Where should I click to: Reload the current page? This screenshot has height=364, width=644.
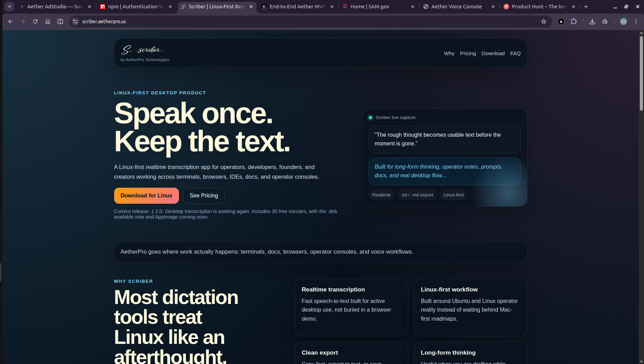(x=35, y=22)
